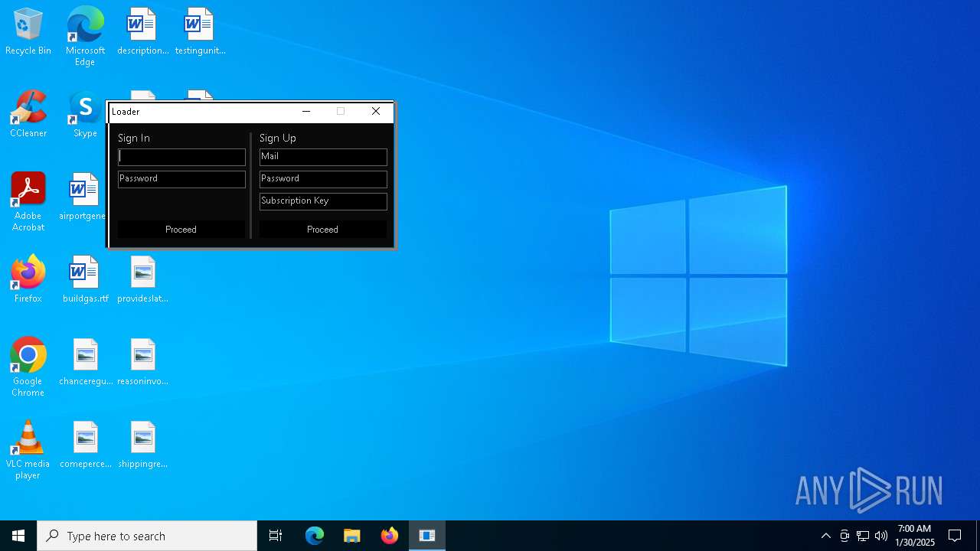Open the notification center icon
The height and width of the screenshot is (551, 980).
pos(955,536)
